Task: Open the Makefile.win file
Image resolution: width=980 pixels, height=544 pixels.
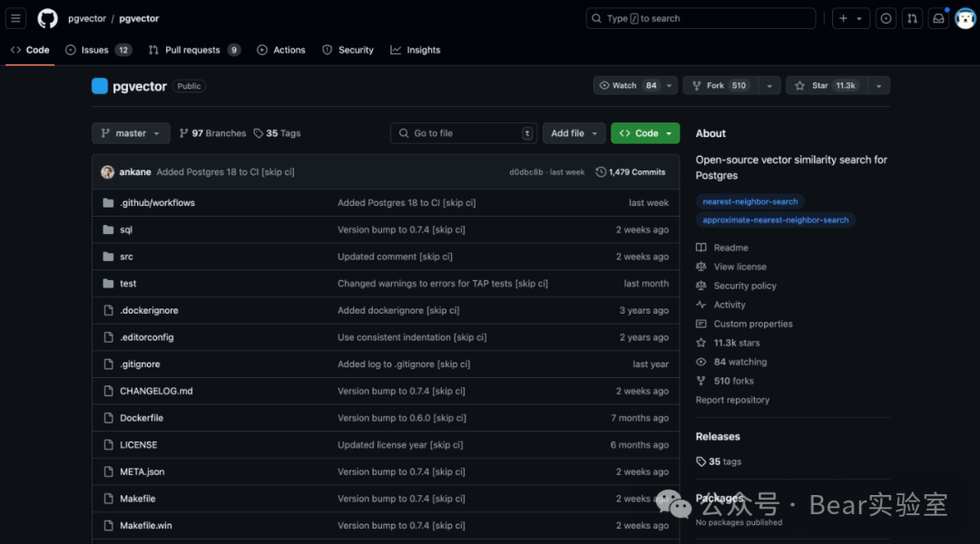Action: [x=145, y=525]
